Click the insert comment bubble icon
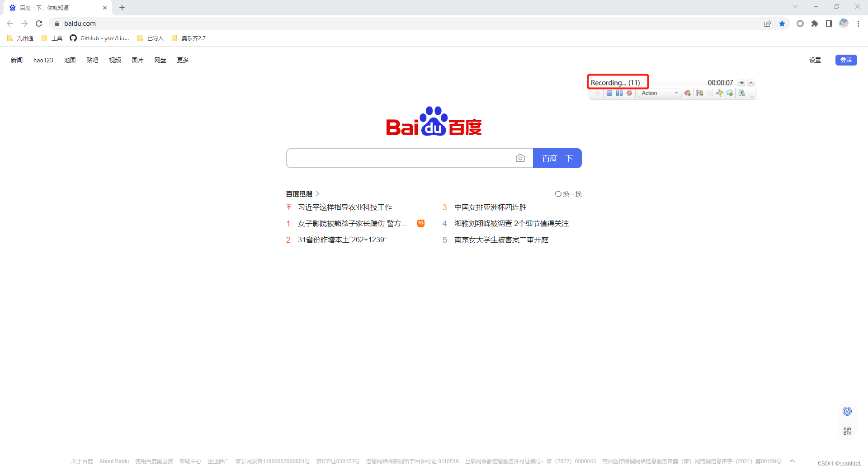 (x=730, y=93)
